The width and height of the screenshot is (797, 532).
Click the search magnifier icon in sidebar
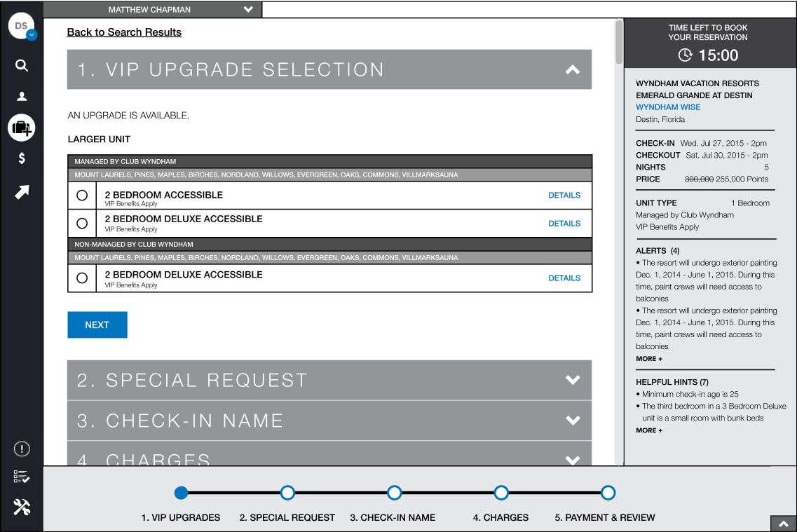pyautogui.click(x=22, y=65)
